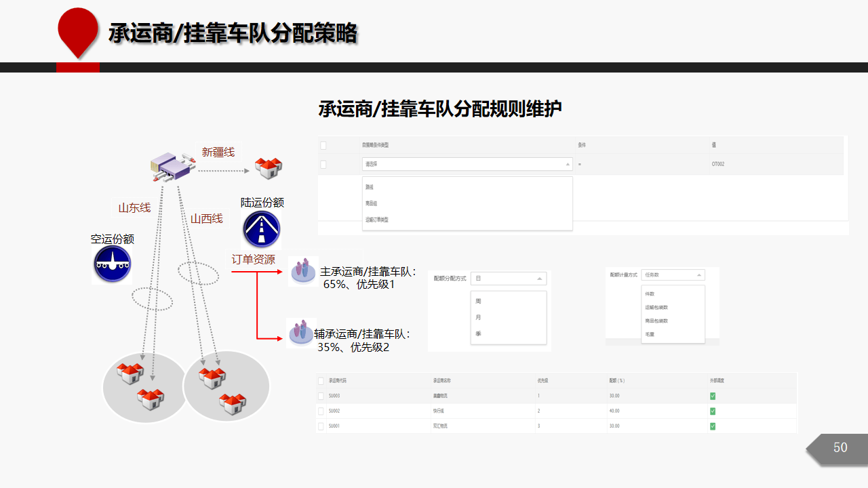Viewport: 868px width, 488px height.
Task: Select the header checkbox in the 承运商代码 table
Action: point(321,381)
